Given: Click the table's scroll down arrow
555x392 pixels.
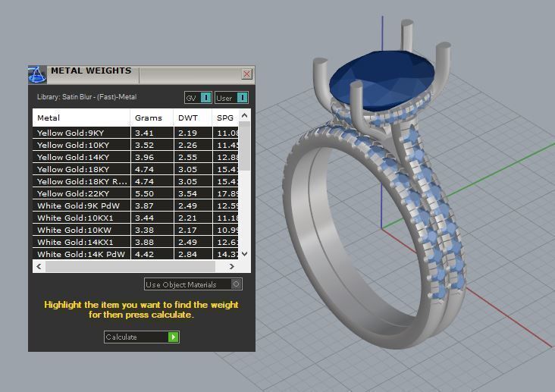Looking at the screenshot, I should 244,254.
